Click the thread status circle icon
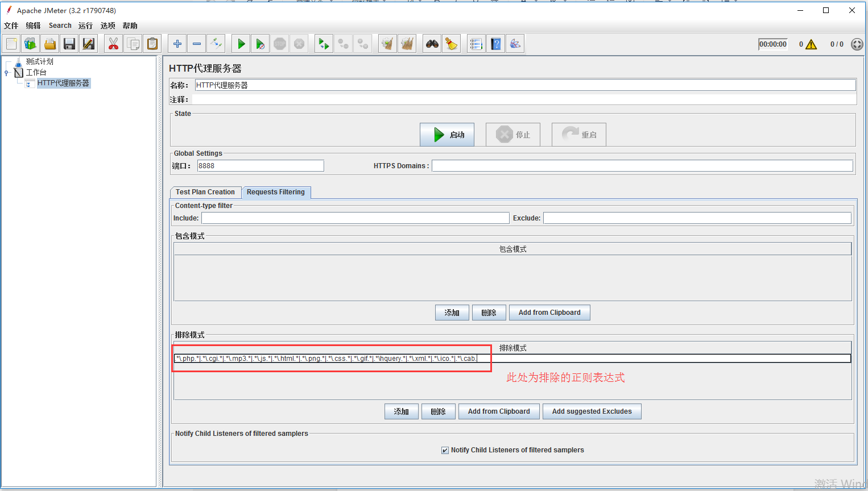Screen dimensions: 868x491 (x=857, y=44)
